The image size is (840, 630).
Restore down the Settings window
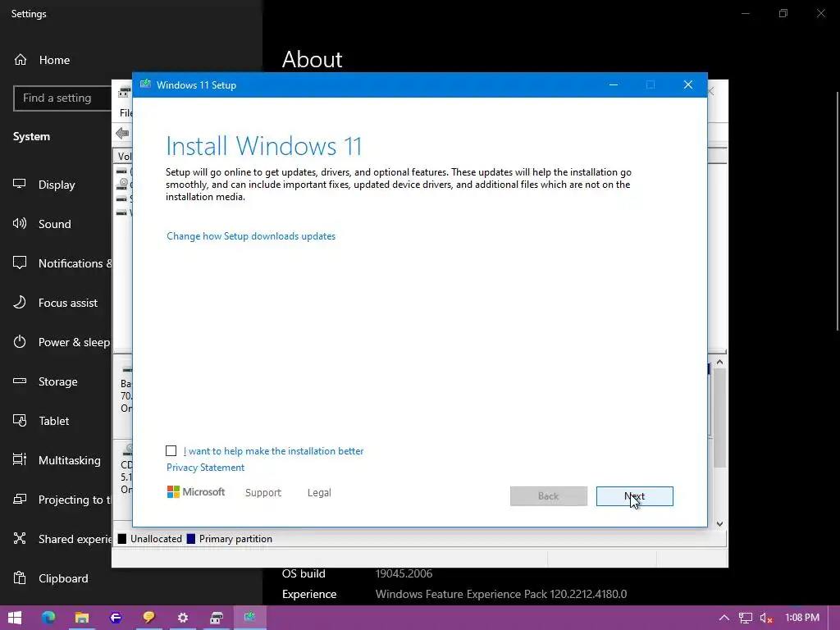pyautogui.click(x=783, y=13)
